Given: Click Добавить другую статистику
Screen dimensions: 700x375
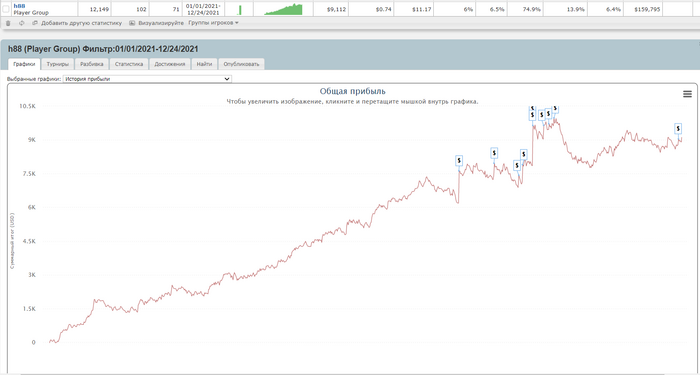Looking at the screenshot, I should [81, 23].
